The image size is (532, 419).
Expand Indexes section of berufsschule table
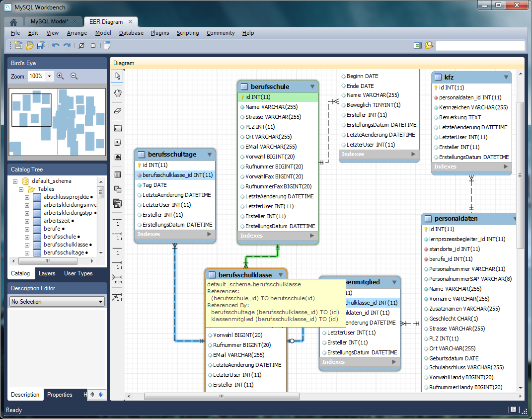(312, 235)
